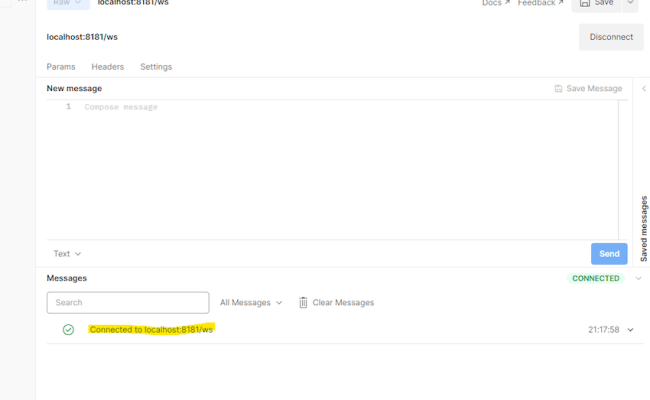Click the Save Message disk icon
Image resolution: width=650 pixels, height=400 pixels.
tap(558, 89)
